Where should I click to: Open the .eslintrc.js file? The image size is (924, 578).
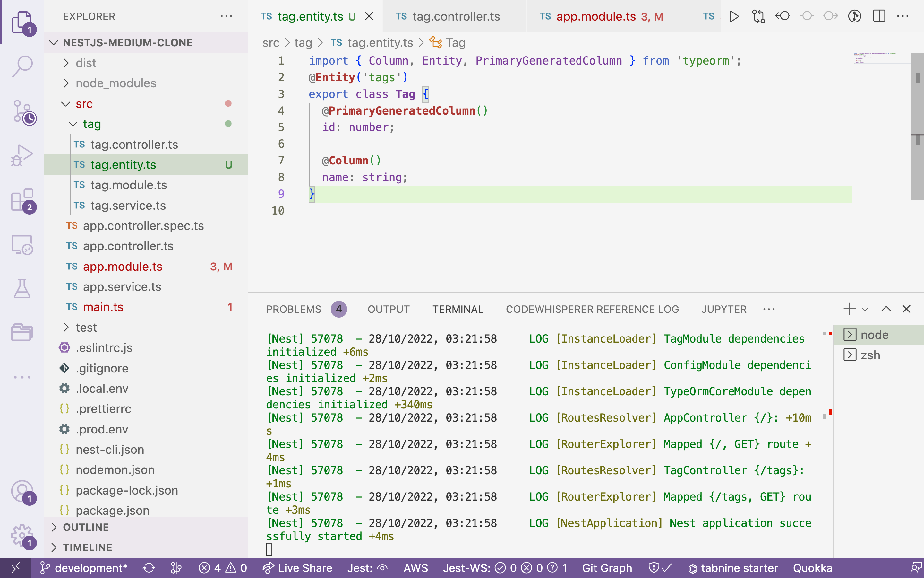146,347
